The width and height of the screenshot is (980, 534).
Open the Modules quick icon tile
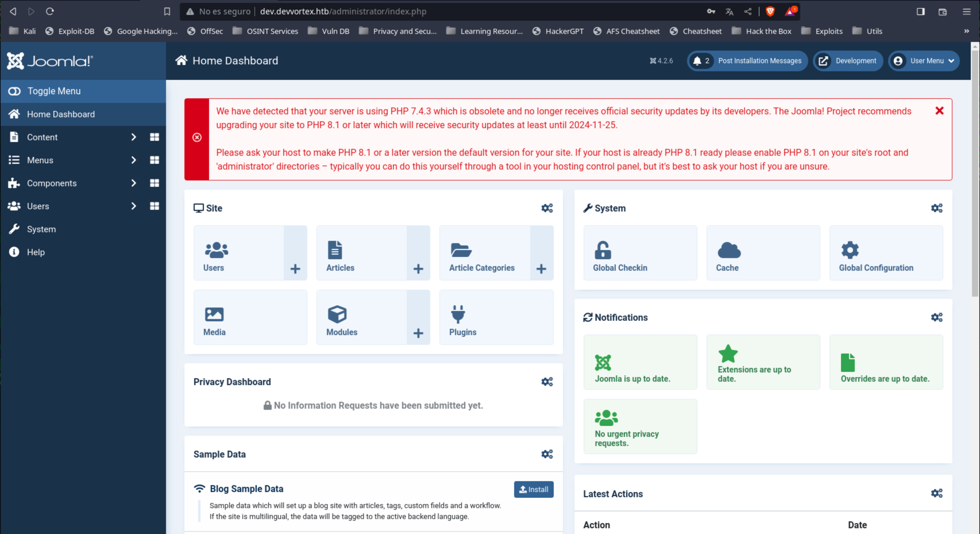[361, 317]
